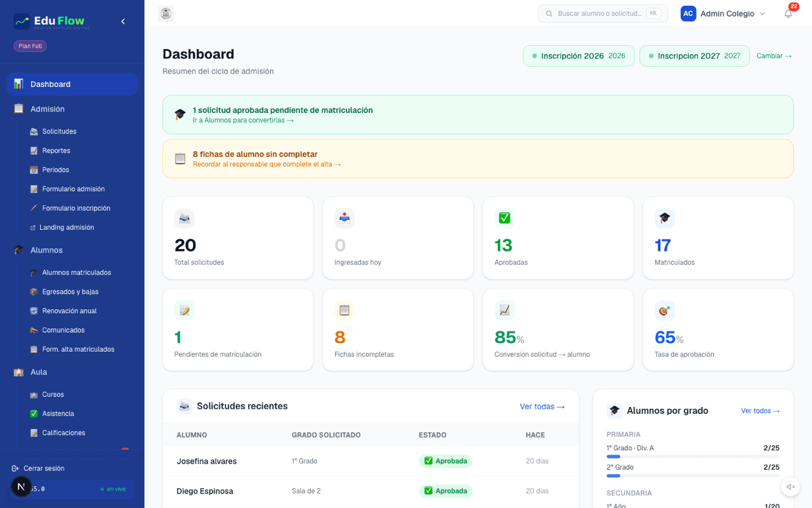
Task: Click the Asistencia green check icon
Action: click(x=34, y=414)
